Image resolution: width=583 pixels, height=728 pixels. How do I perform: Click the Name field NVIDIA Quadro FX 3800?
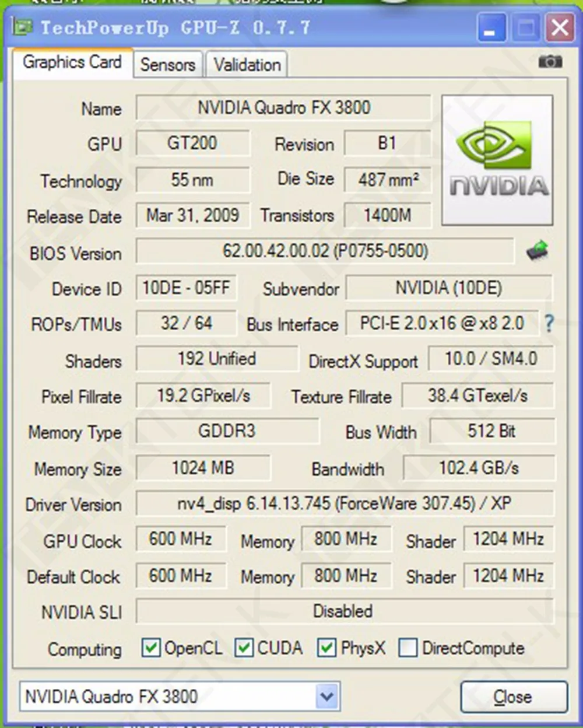tap(284, 108)
